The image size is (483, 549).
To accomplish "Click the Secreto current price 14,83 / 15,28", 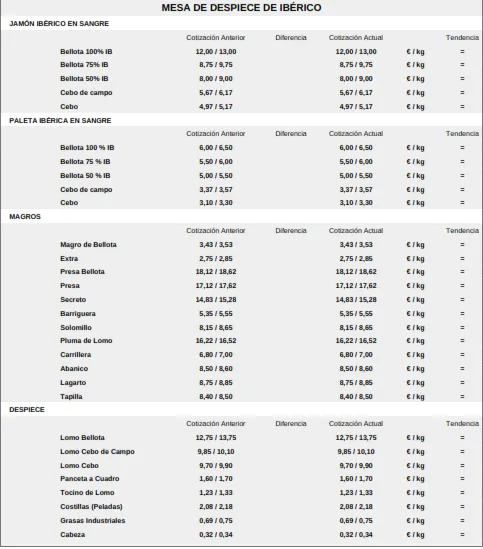I will pyautogui.click(x=356, y=300).
